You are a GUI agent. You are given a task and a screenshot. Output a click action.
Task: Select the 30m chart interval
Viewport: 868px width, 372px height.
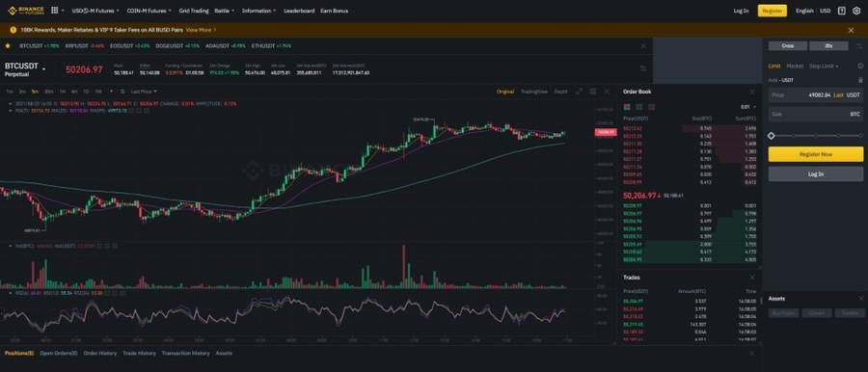coord(49,92)
